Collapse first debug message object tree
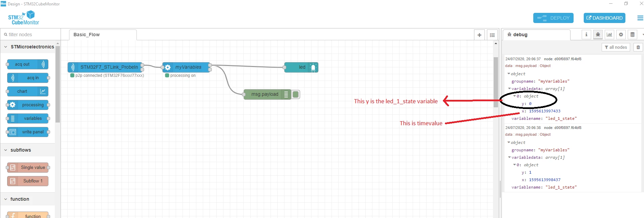644x218 pixels. [509, 74]
